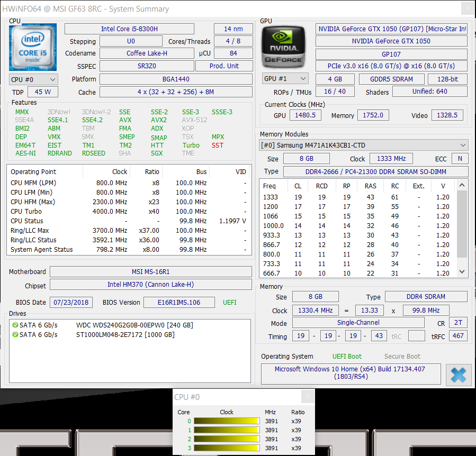476x456 pixels.
Task: Click the 128-bit bus width field
Action: [448, 79]
